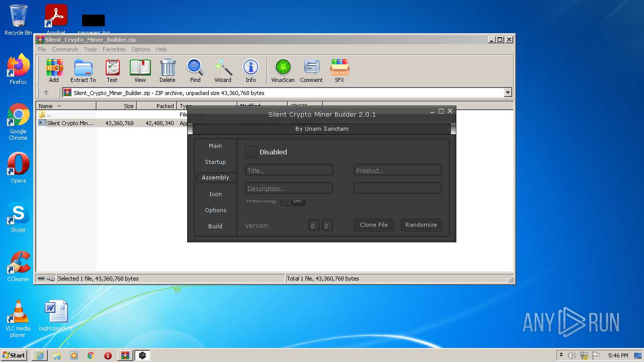644x362 pixels.
Task: Click the Opera taskbar icon
Action: click(108, 355)
